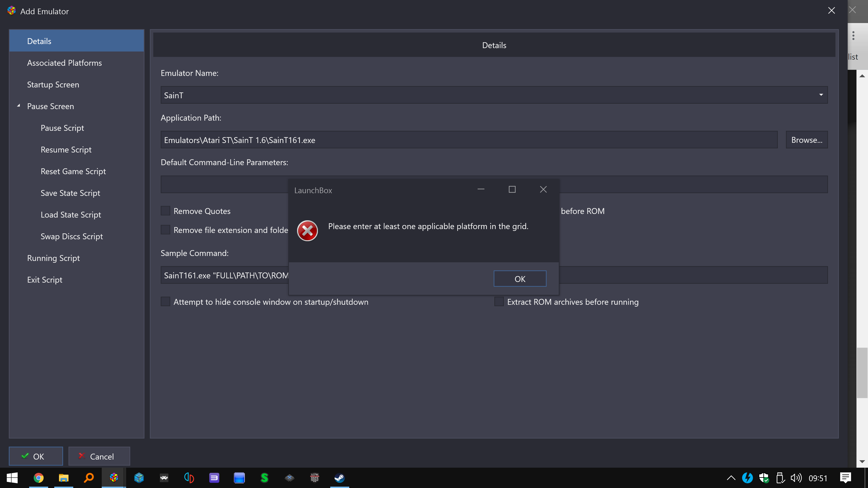Cancel the Add Emulator window

(99, 456)
